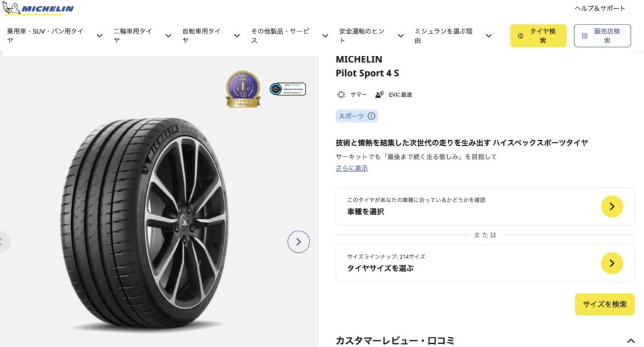Click the gold number 1 award badge

(x=243, y=89)
